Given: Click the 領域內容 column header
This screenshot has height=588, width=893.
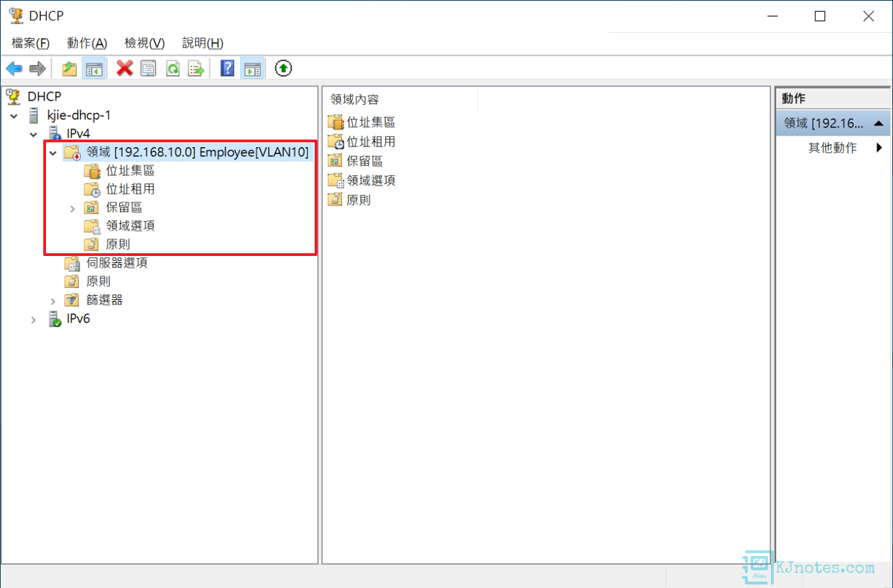Looking at the screenshot, I should point(400,100).
